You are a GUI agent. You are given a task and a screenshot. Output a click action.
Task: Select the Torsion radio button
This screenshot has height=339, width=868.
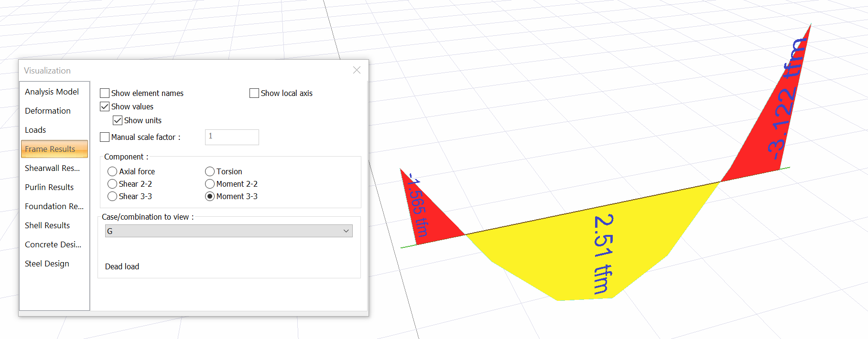(210, 171)
